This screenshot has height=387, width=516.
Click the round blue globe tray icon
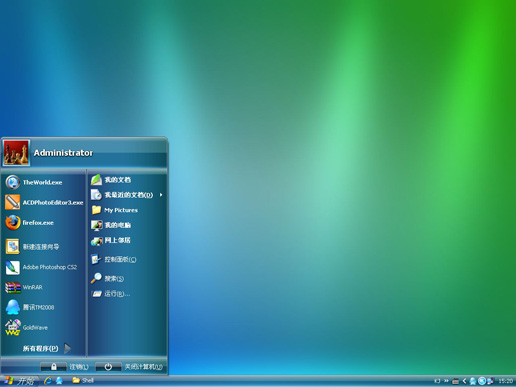click(482, 381)
